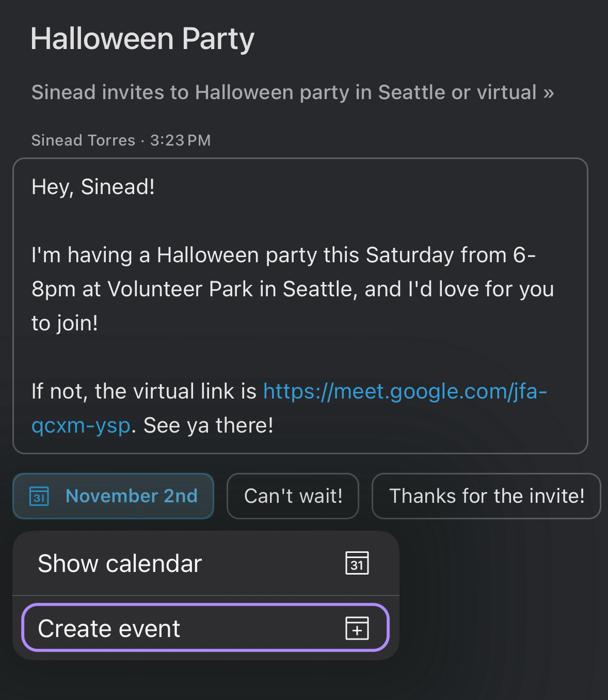This screenshot has width=608, height=700.
Task: Click the "If not, the virtual link is" text
Action: click(x=143, y=391)
